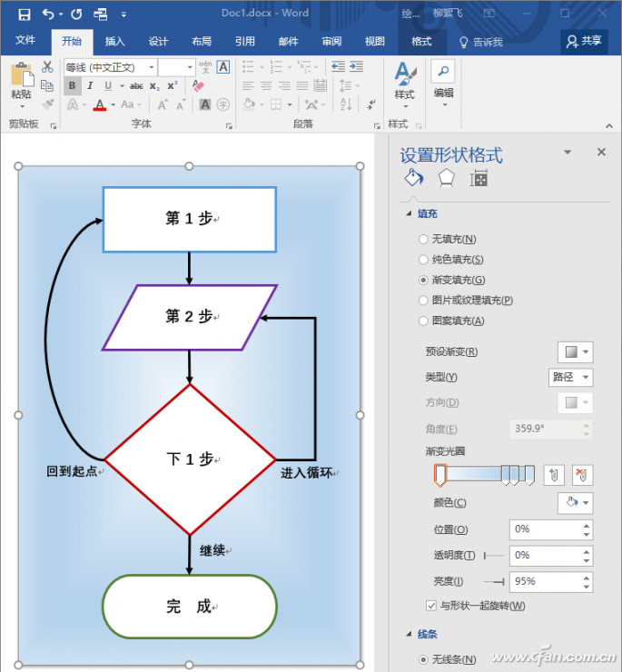Click the 样式 styles button
The width and height of the screenshot is (622, 672).
point(405,85)
